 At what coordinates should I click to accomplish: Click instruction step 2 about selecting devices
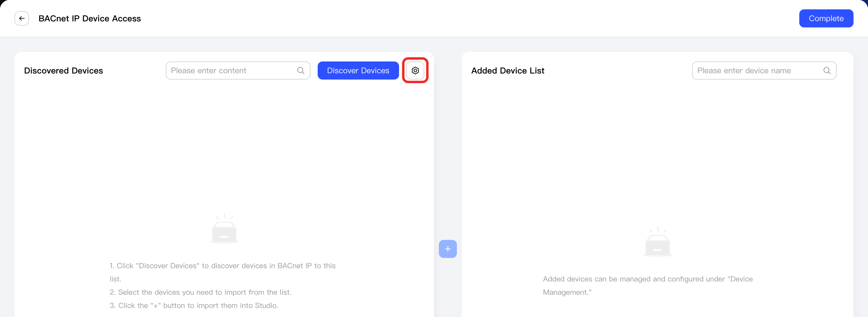[x=200, y=292]
